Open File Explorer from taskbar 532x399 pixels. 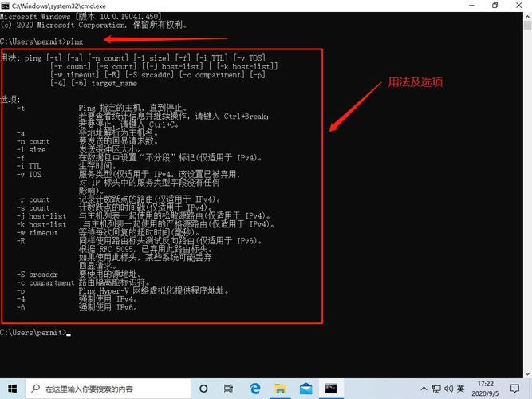280,389
